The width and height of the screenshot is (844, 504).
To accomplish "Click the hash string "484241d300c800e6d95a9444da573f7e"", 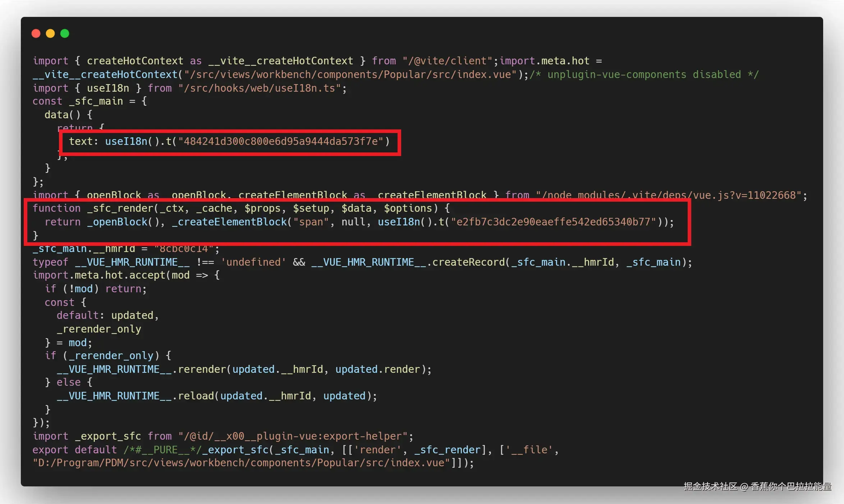I will coord(281,141).
